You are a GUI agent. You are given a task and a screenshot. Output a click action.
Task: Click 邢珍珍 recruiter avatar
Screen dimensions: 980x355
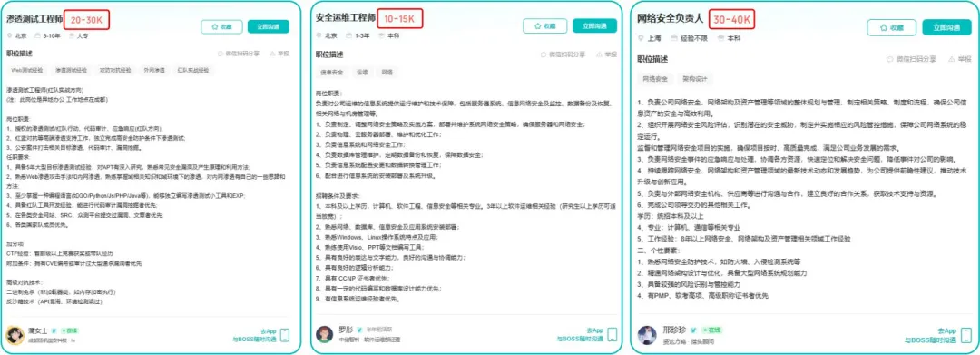(647, 336)
